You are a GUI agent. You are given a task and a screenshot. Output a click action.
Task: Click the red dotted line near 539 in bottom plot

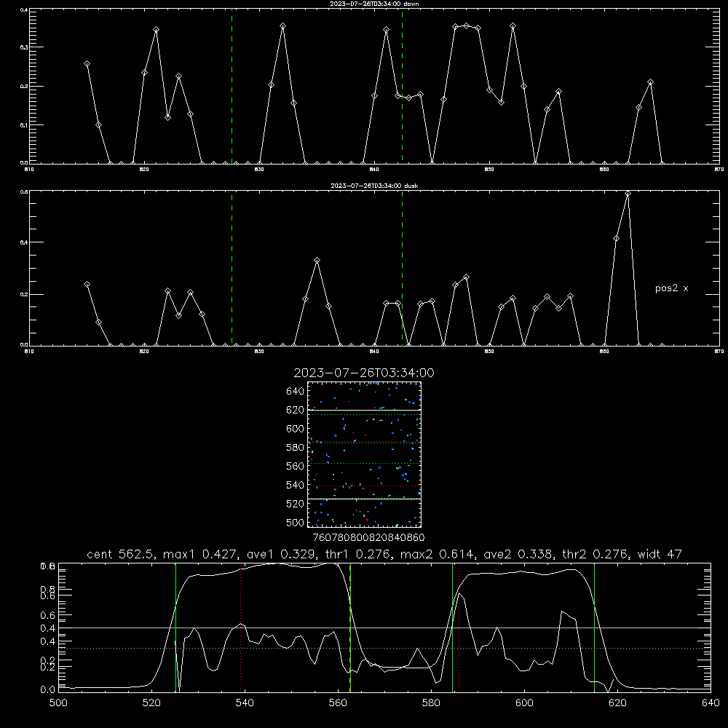click(240, 628)
